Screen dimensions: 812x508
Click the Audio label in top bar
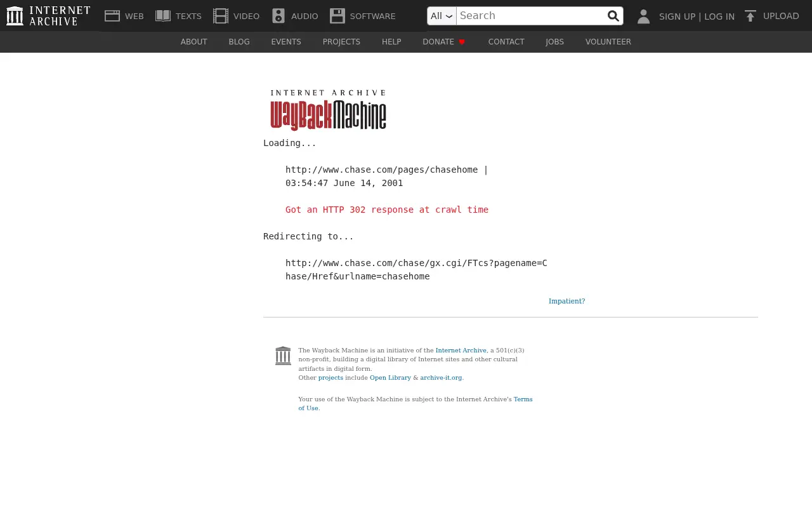tap(304, 16)
